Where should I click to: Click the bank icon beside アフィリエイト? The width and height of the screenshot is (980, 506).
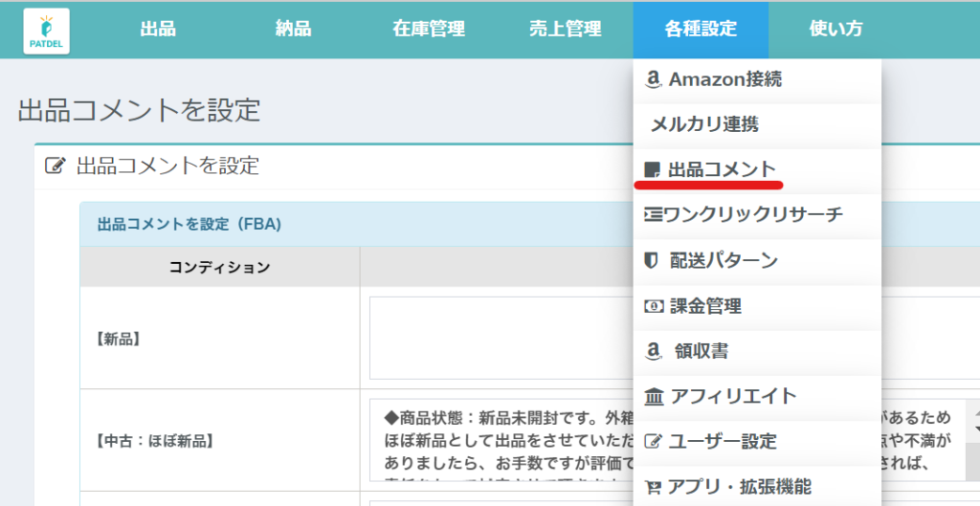point(654,396)
